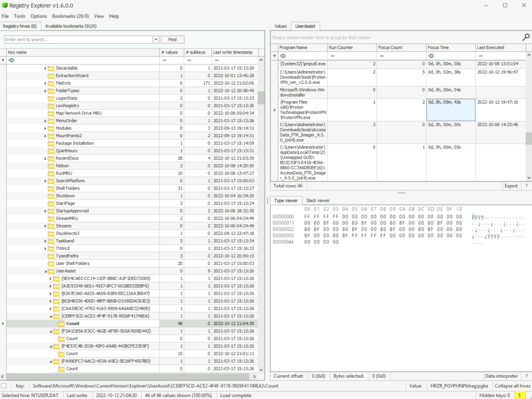
Task: Click help question mark beside Data interpreter
Action: point(526,376)
